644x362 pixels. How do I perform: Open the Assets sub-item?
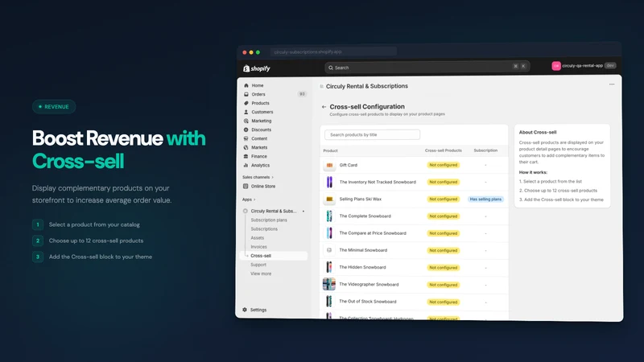[x=257, y=238]
